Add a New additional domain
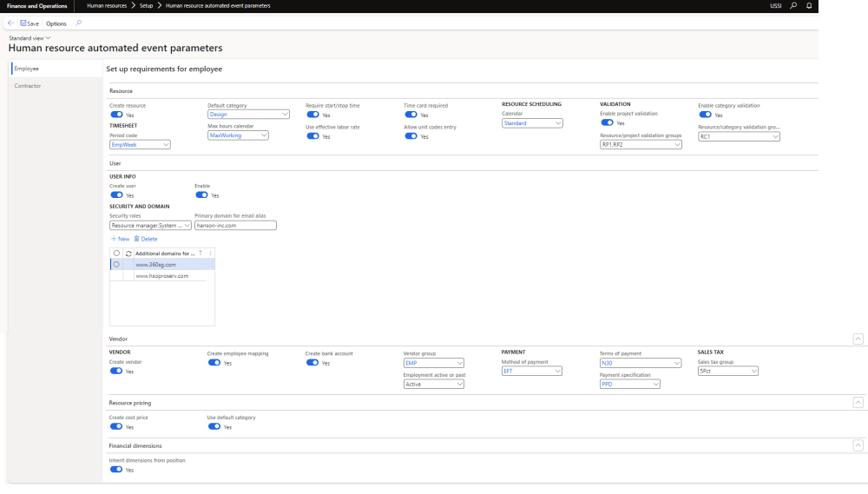The width and height of the screenshot is (868, 494). pyautogui.click(x=120, y=239)
